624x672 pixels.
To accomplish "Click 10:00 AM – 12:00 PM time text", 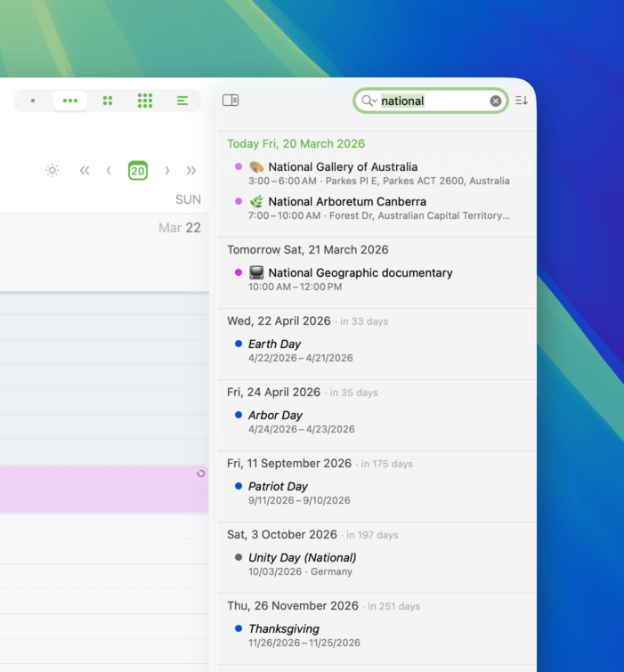I will 295,287.
